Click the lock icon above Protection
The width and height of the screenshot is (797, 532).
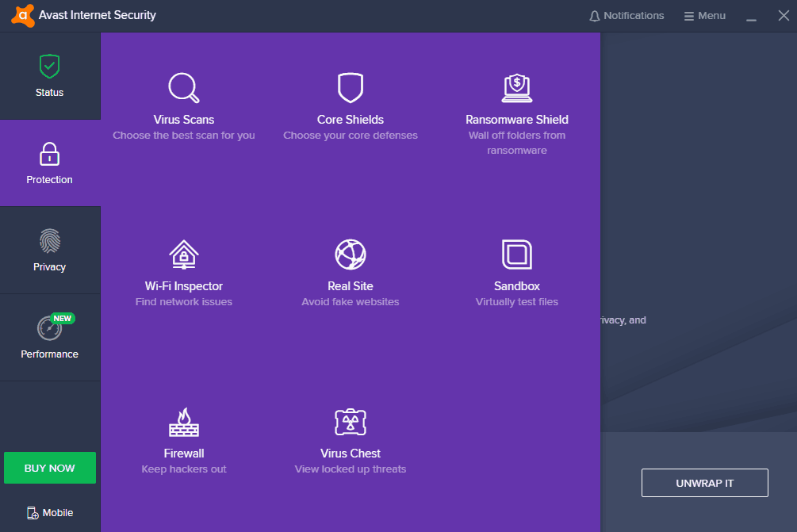click(49, 153)
